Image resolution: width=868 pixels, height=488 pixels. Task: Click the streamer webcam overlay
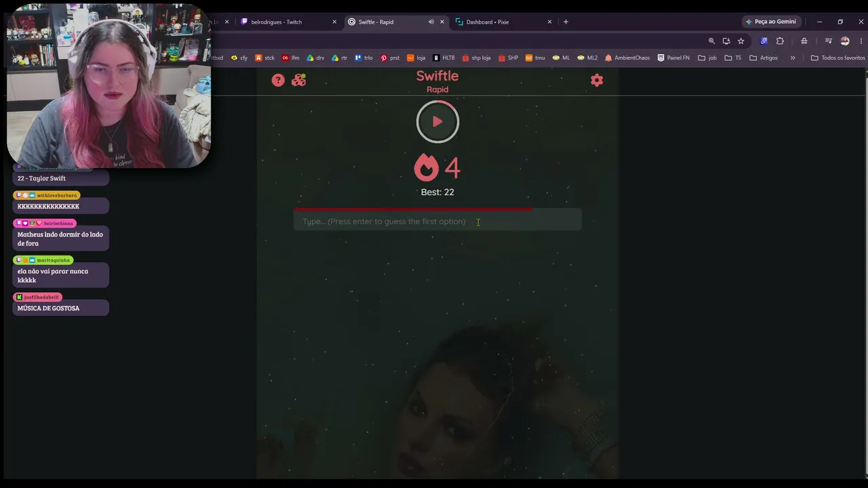pos(108,85)
